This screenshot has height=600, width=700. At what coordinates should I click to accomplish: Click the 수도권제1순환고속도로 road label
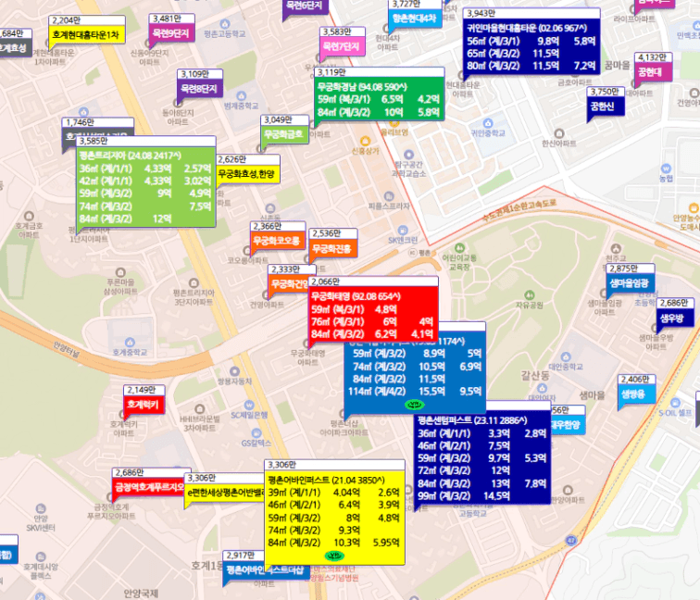[x=519, y=211]
